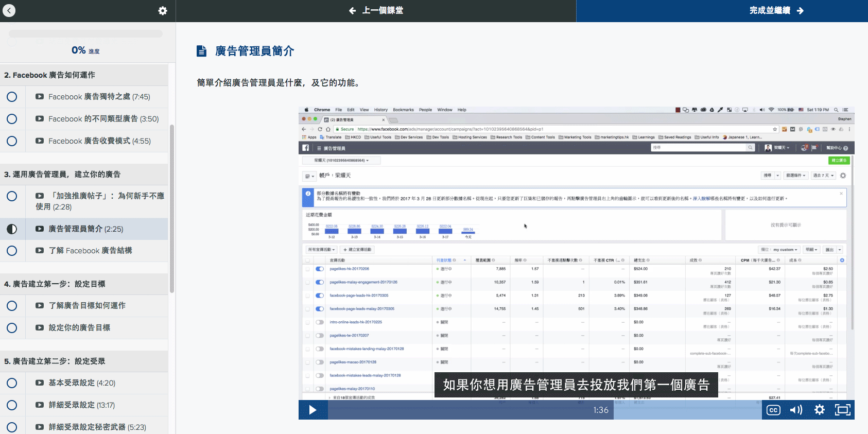The image size is (868, 434).
Task: Click the 建立宣傳活動 create campaign button
Action: click(x=357, y=250)
